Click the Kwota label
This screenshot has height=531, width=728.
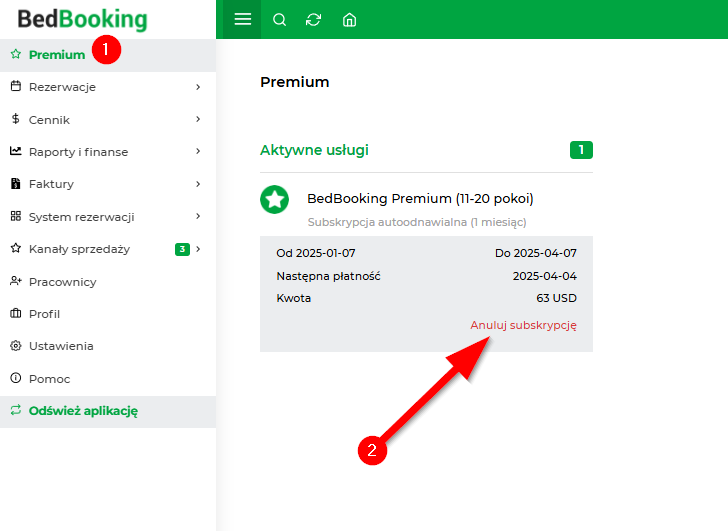tap(293, 298)
